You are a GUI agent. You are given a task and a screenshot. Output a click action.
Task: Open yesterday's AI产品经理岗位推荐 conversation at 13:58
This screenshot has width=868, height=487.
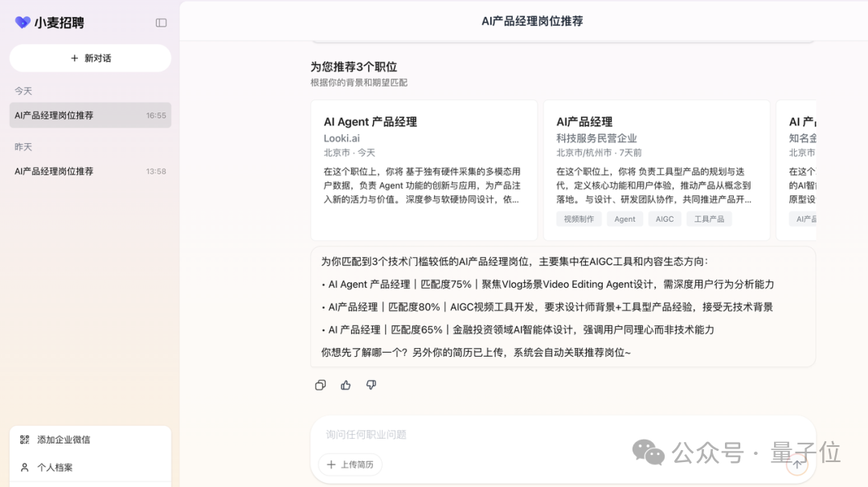90,171
